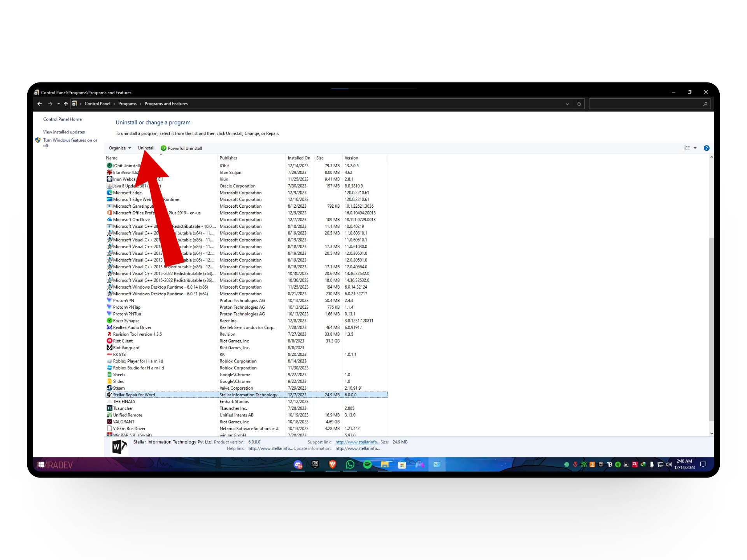Image resolution: width=747 pixels, height=560 pixels.
Task: Click the refresh icon in address bar
Action: (579, 104)
